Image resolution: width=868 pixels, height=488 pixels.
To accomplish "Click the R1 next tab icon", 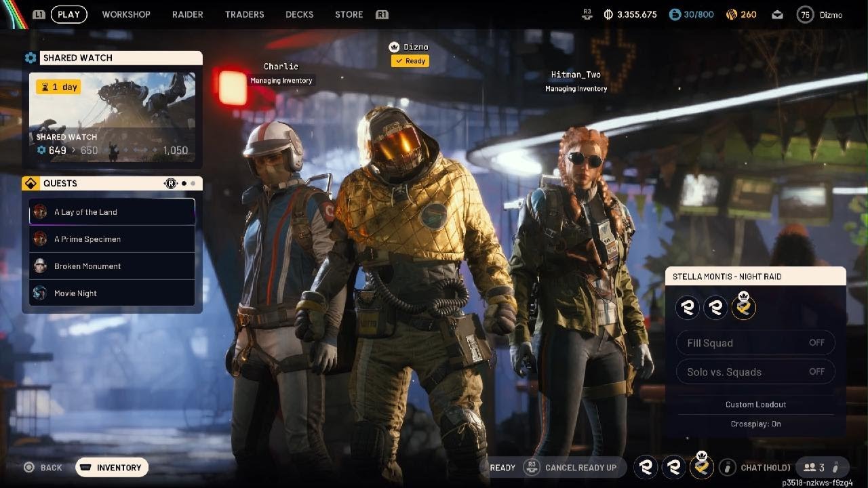I will 382,14.
